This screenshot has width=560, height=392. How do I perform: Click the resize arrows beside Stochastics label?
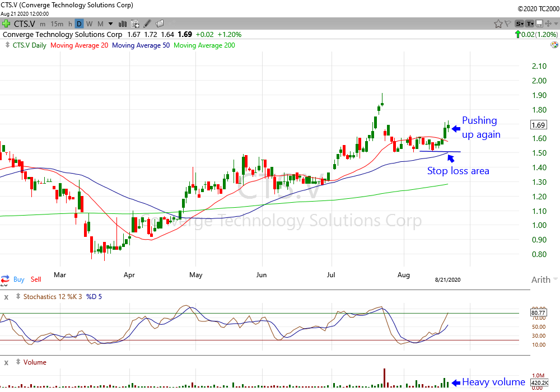tap(18, 296)
